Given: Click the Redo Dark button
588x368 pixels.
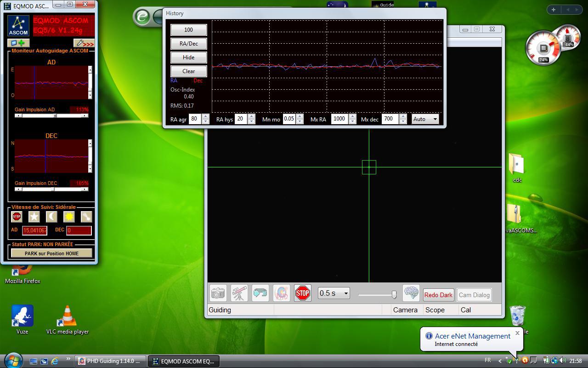Looking at the screenshot, I should pos(438,295).
